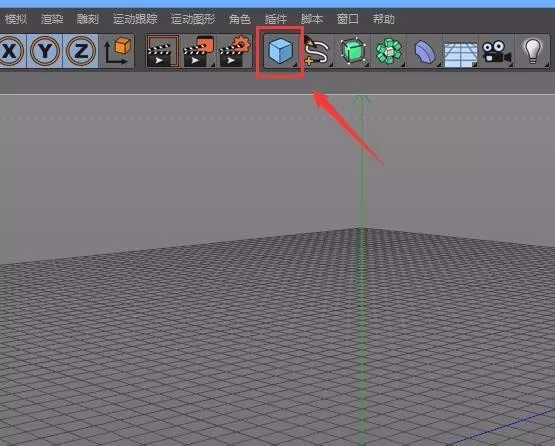Add a Light bulb icon

coord(533,51)
